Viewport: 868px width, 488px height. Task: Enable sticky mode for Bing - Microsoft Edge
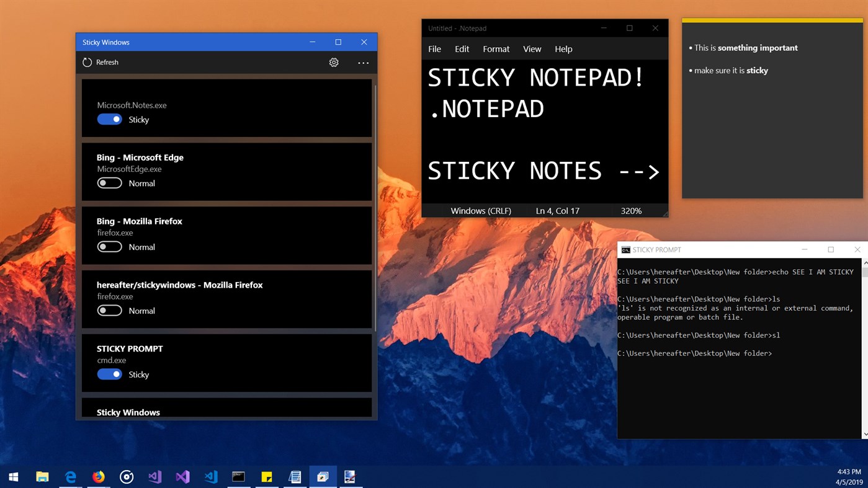pyautogui.click(x=109, y=182)
